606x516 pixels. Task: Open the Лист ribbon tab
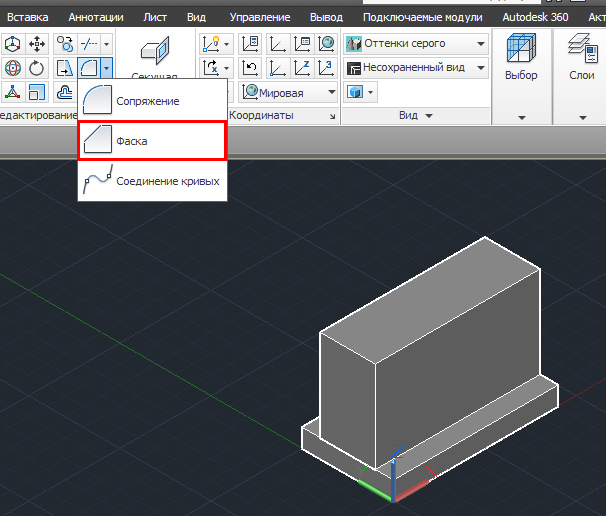[x=155, y=17]
